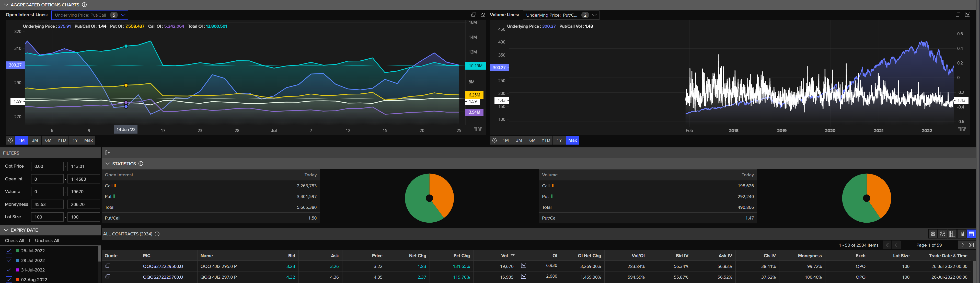Click Uncheck All expiry dates

pyautogui.click(x=47, y=240)
